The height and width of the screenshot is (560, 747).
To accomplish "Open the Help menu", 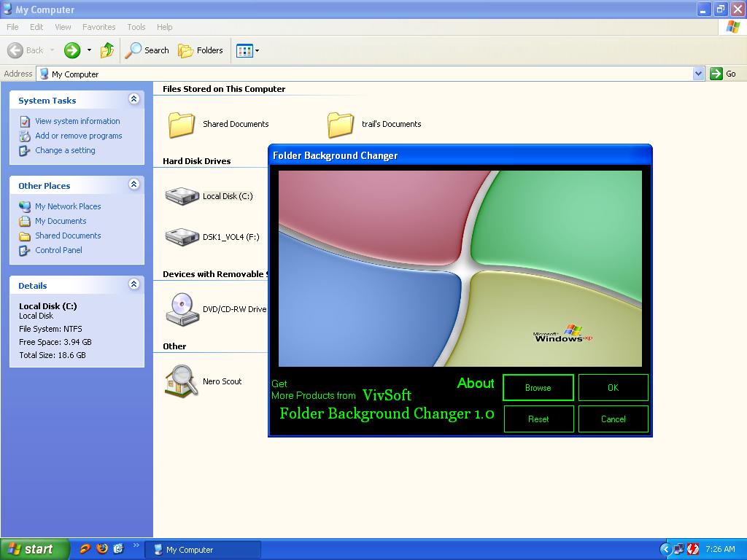I will [164, 27].
